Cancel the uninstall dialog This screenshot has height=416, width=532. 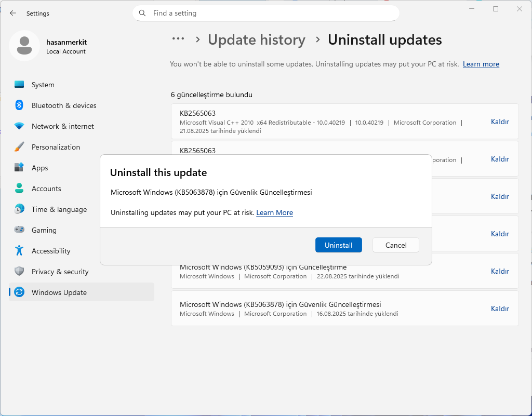(395, 245)
